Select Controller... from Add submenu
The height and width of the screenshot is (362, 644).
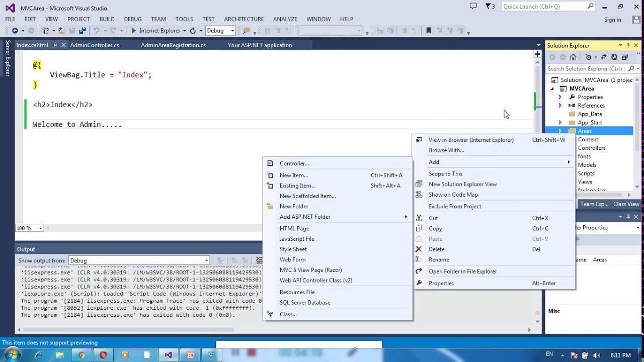(x=338, y=163)
